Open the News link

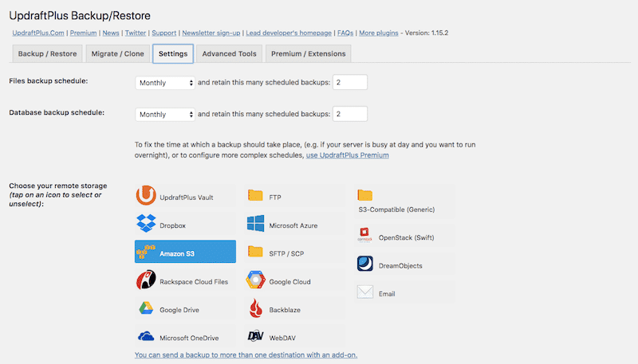coord(111,33)
